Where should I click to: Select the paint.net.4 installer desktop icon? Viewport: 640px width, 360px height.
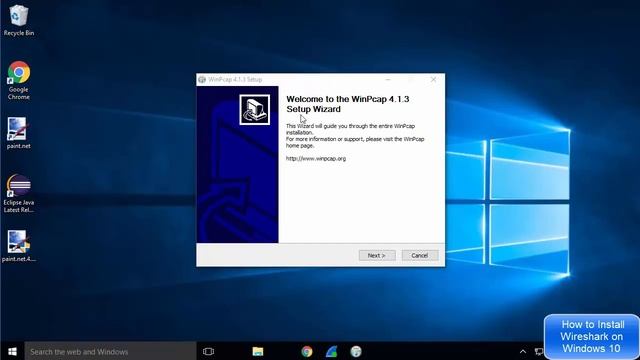click(18, 246)
